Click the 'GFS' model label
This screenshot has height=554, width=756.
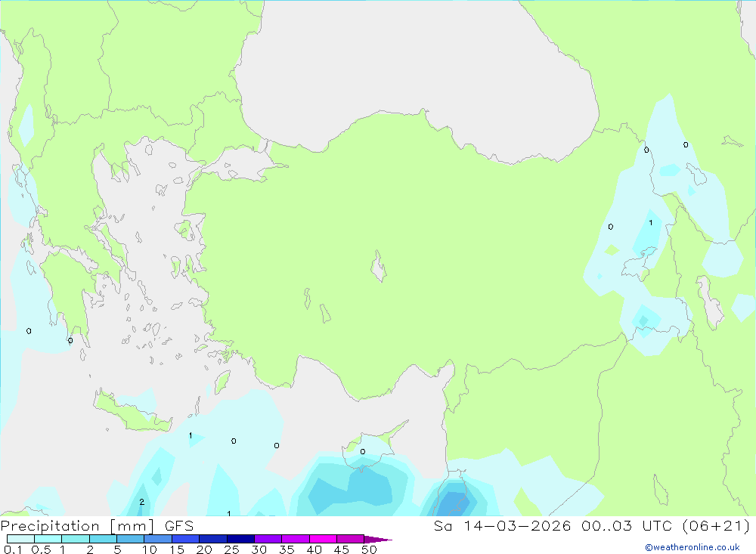tap(179, 525)
